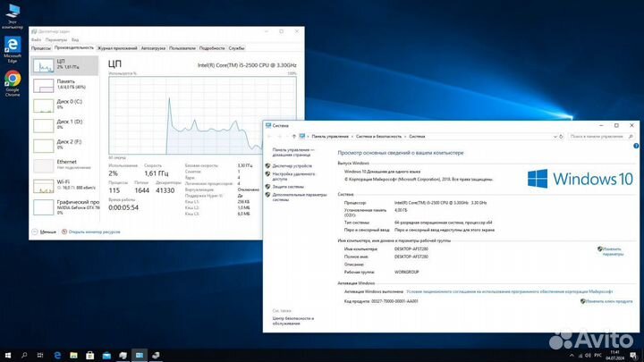Open Панель управления — домашняя страница link
This screenshot has height=362, width=644.
(x=292, y=152)
